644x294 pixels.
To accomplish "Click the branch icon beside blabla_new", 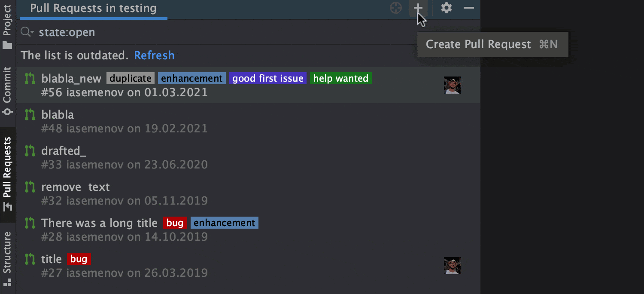I will tap(30, 79).
